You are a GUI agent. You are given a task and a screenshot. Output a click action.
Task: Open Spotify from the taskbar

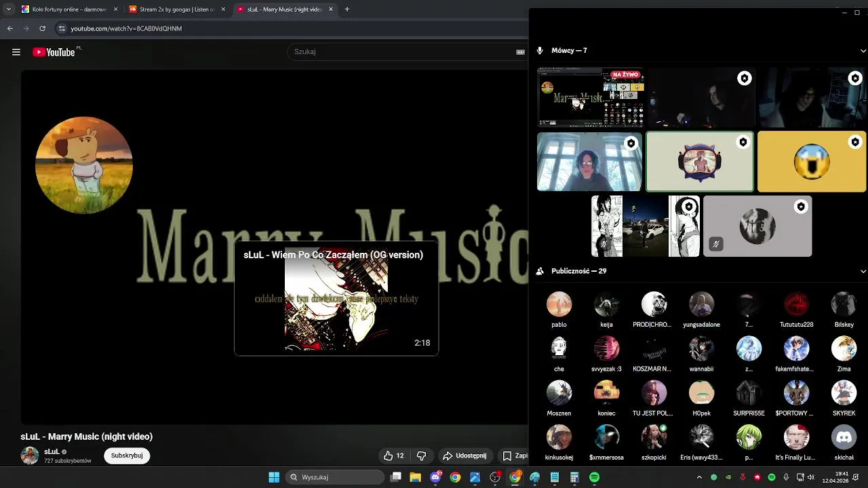(x=594, y=477)
